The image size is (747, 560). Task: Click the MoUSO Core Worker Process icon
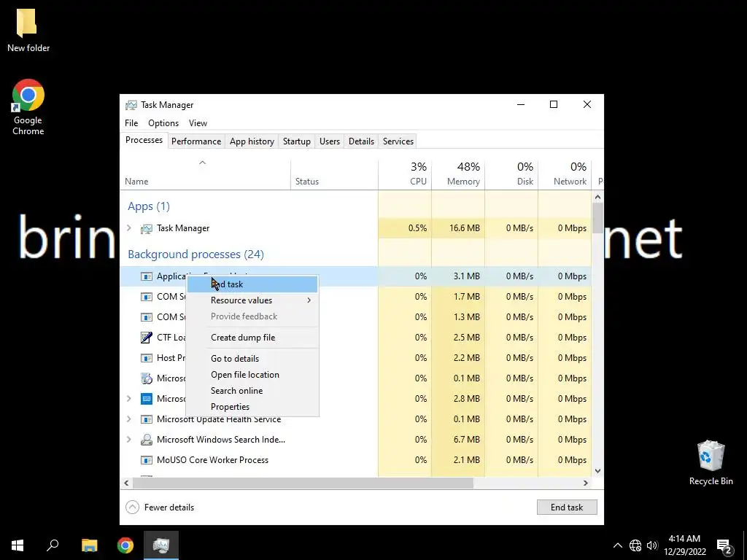click(146, 460)
